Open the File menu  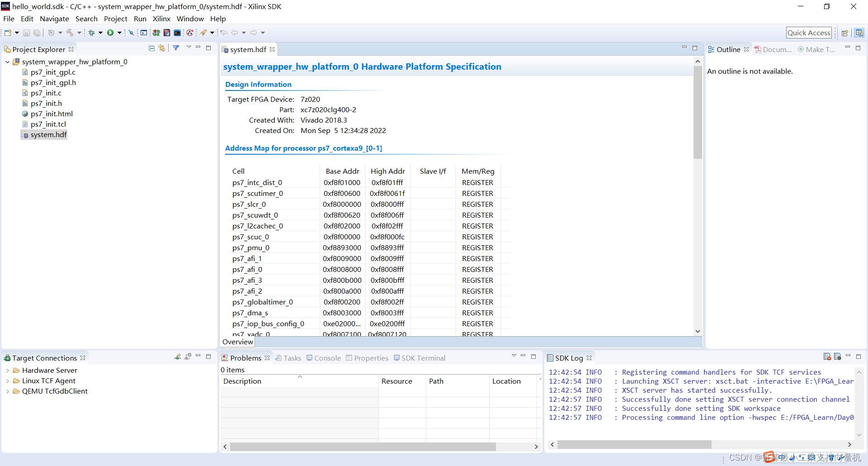click(x=9, y=19)
